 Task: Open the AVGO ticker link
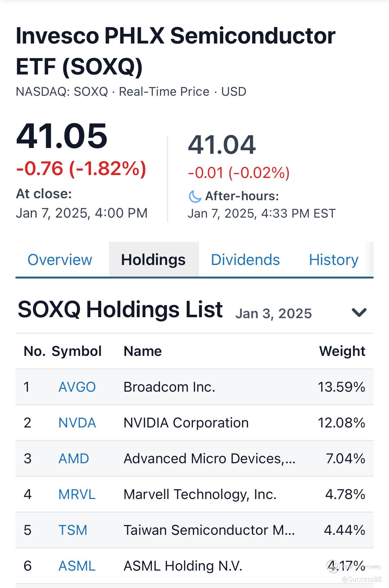point(77,387)
